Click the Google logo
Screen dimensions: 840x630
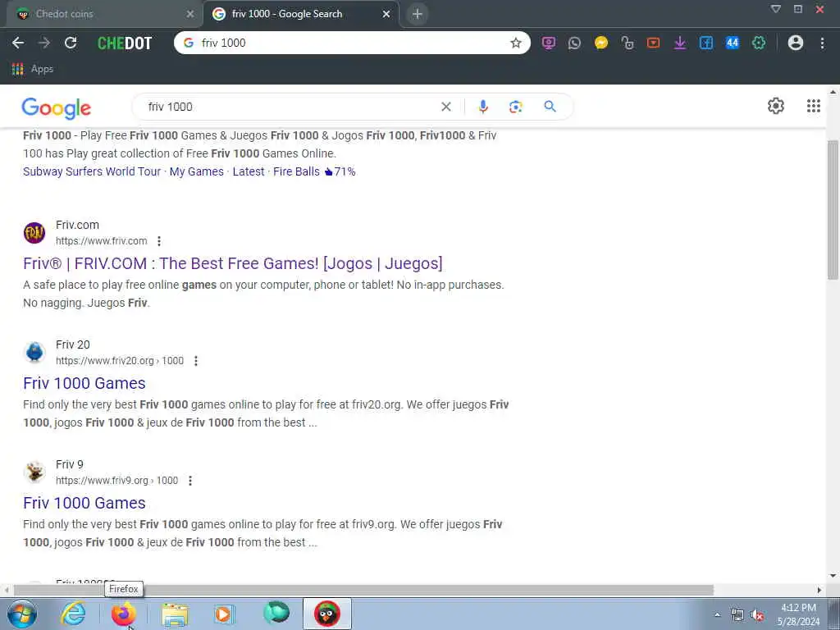click(57, 107)
